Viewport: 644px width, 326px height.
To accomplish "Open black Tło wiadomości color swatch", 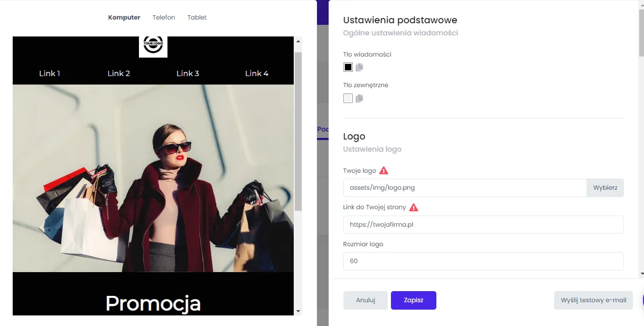I will pyautogui.click(x=348, y=67).
